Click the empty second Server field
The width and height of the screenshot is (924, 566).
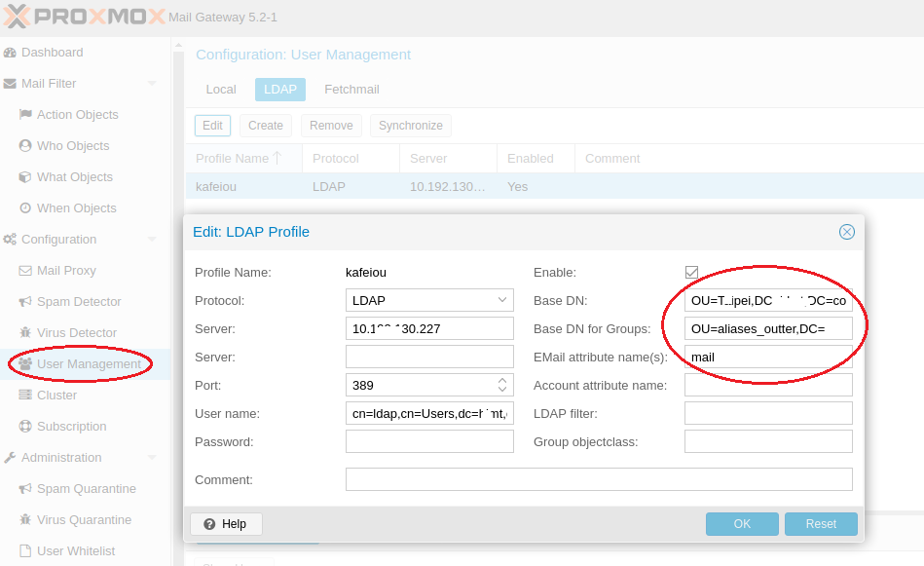[x=429, y=357]
